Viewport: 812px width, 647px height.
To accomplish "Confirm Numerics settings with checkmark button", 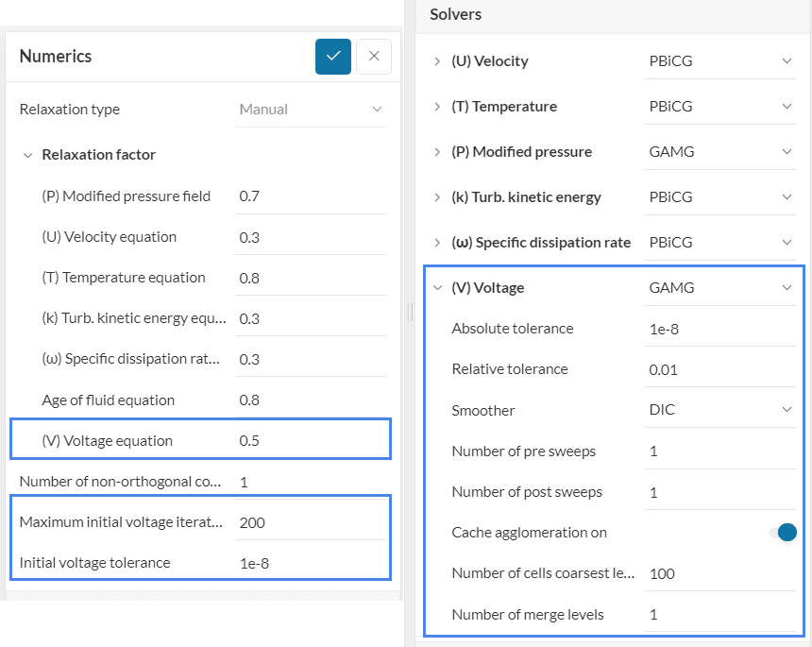I will click(333, 57).
